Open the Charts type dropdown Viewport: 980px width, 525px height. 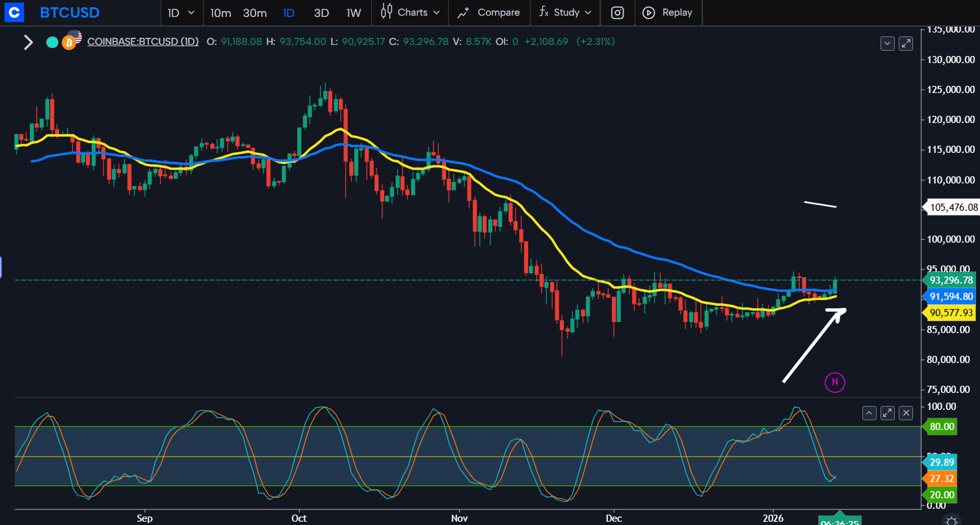tap(410, 12)
